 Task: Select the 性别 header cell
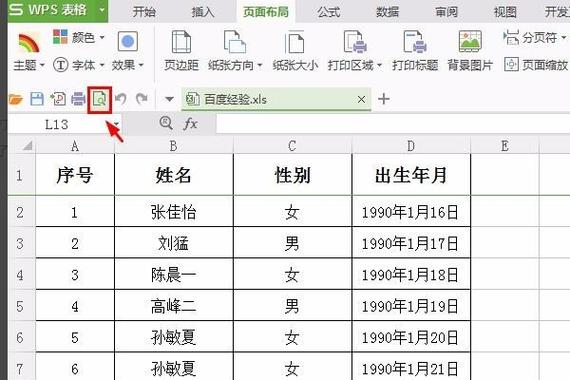point(293,175)
